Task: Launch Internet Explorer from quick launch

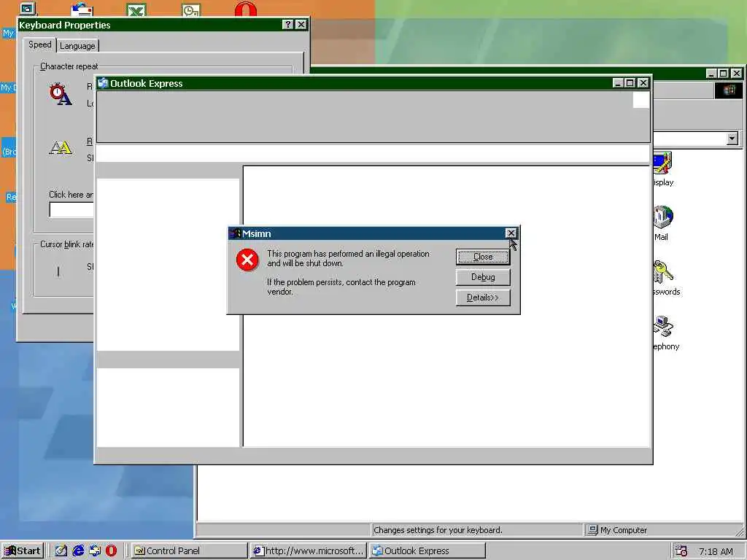Action: tap(78, 551)
